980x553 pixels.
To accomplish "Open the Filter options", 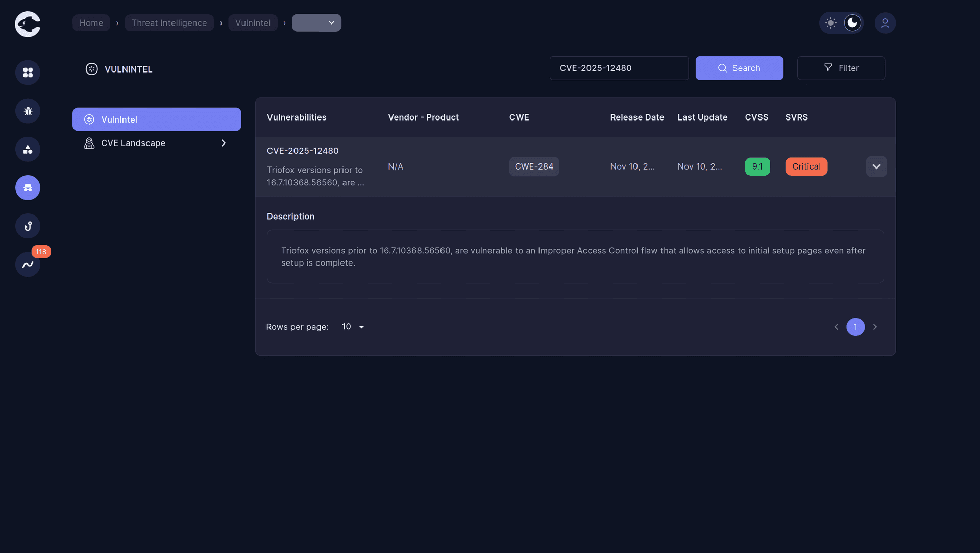I will click(x=841, y=68).
